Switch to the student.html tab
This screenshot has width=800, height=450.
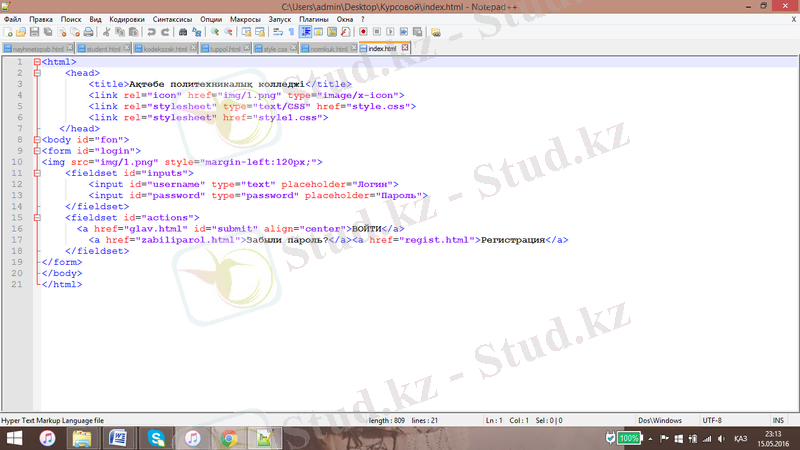[103, 49]
